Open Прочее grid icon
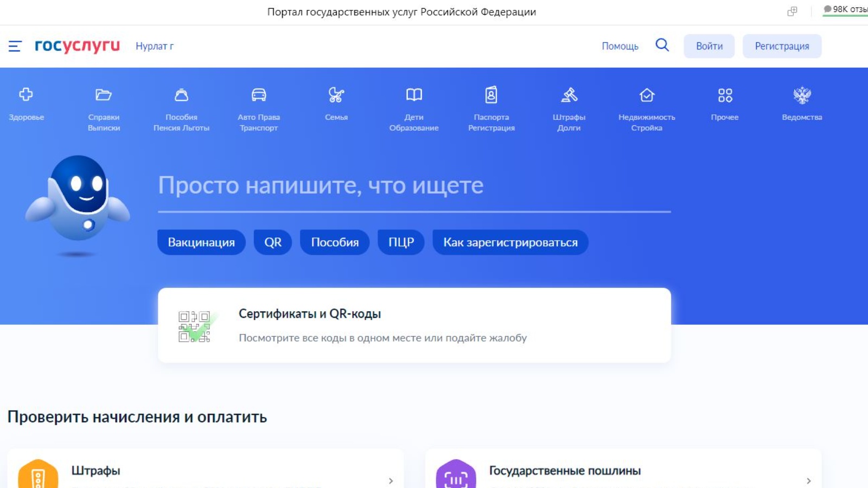The height and width of the screenshot is (488, 868). (725, 95)
